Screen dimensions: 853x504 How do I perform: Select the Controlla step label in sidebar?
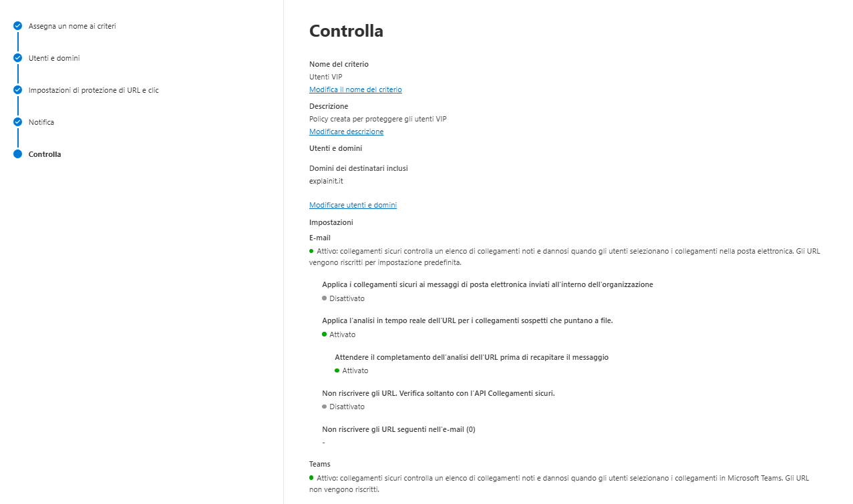[x=45, y=154]
